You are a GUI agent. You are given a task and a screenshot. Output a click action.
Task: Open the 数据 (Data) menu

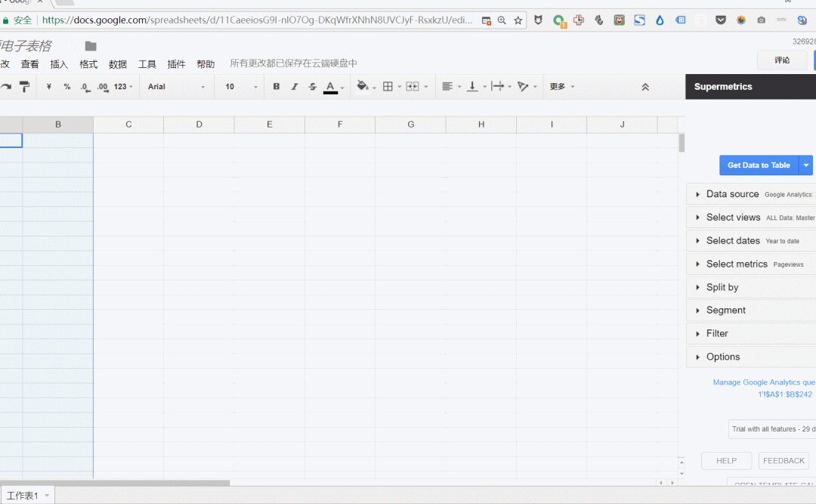118,64
